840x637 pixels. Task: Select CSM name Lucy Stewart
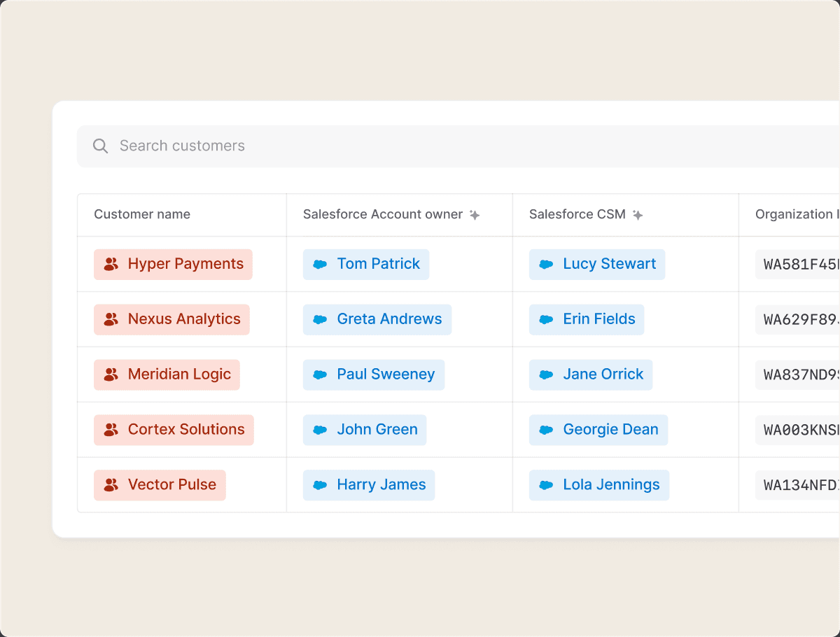click(x=610, y=264)
